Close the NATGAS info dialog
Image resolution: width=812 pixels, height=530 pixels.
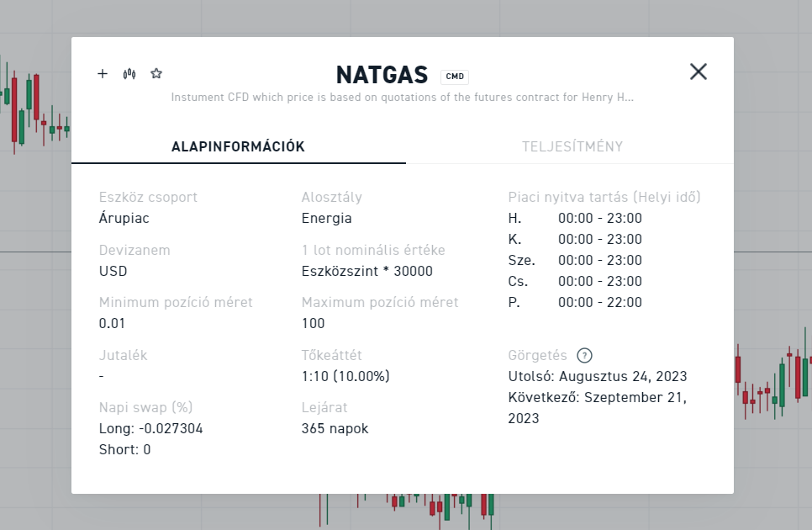698,72
